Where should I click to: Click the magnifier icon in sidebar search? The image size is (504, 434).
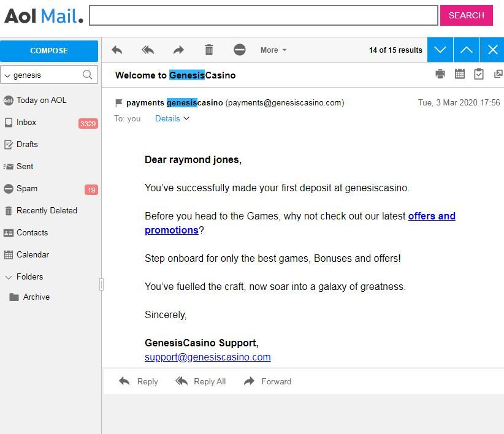87,75
